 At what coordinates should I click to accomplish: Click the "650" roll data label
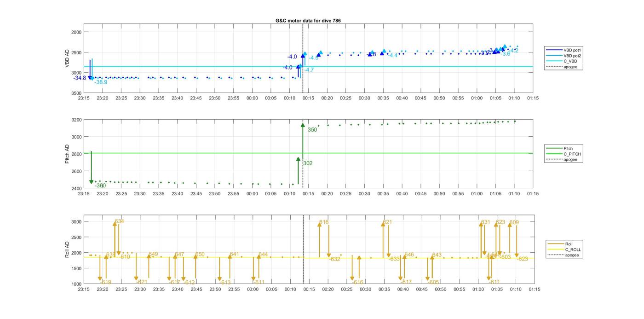point(200,254)
